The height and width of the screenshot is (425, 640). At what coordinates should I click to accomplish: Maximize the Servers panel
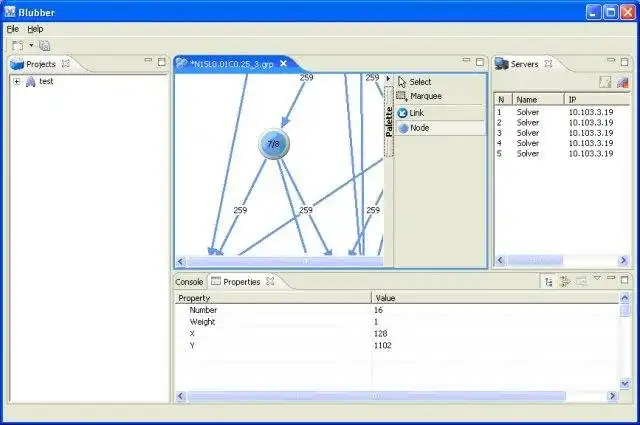[x=624, y=62]
